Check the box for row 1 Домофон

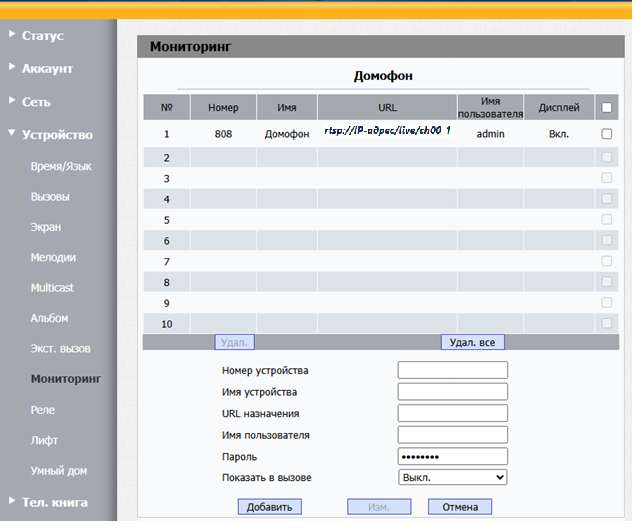(607, 134)
